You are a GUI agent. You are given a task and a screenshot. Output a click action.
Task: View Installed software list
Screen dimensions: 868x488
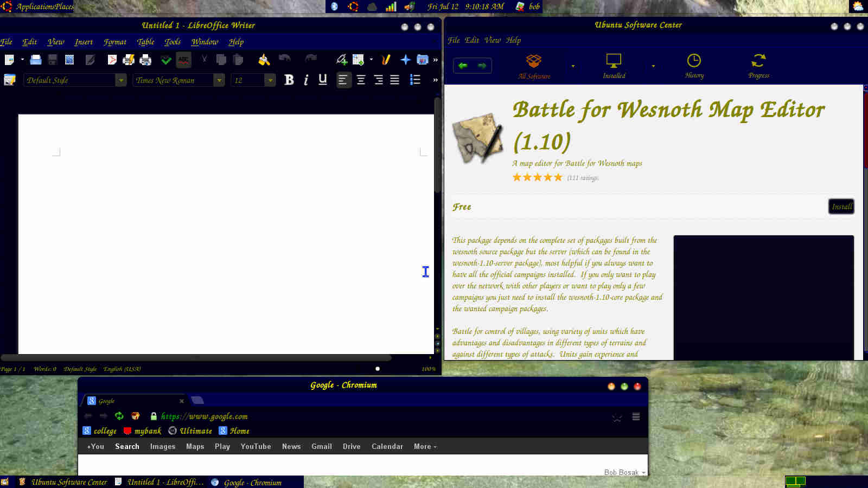coord(614,67)
